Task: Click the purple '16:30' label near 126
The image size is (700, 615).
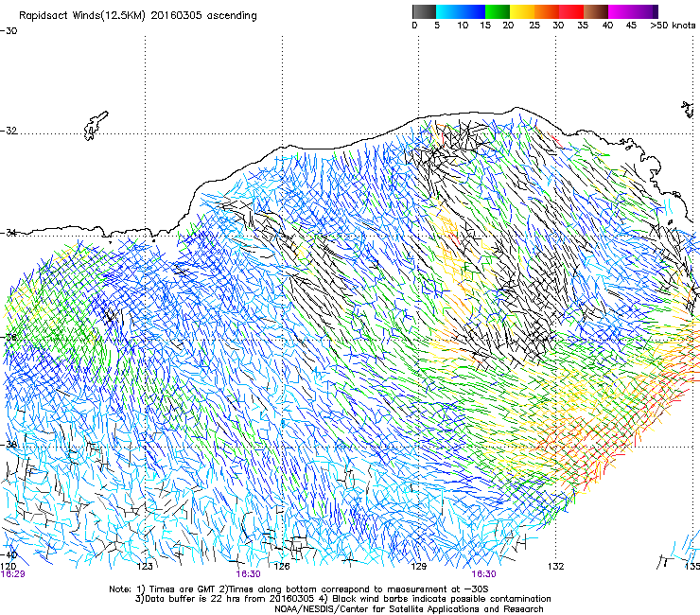Action: point(248,574)
